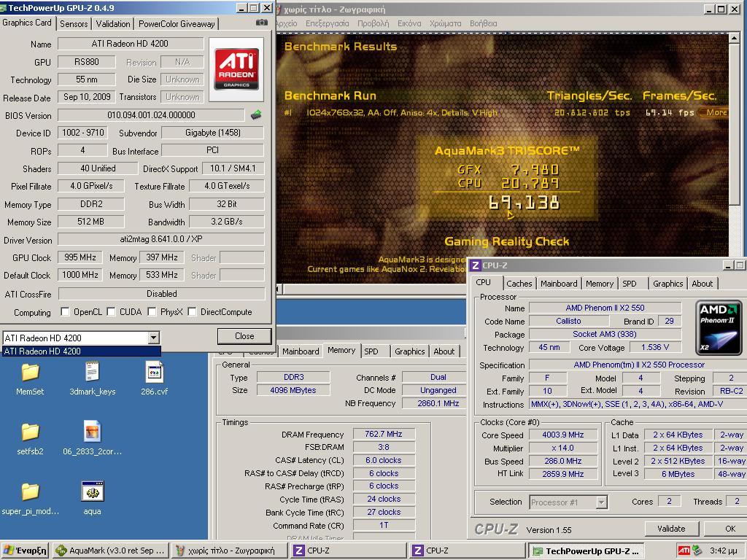Screen dimensions: 747x560
Task: Open the GPU selection dropdown arrow
Action: coord(153,338)
